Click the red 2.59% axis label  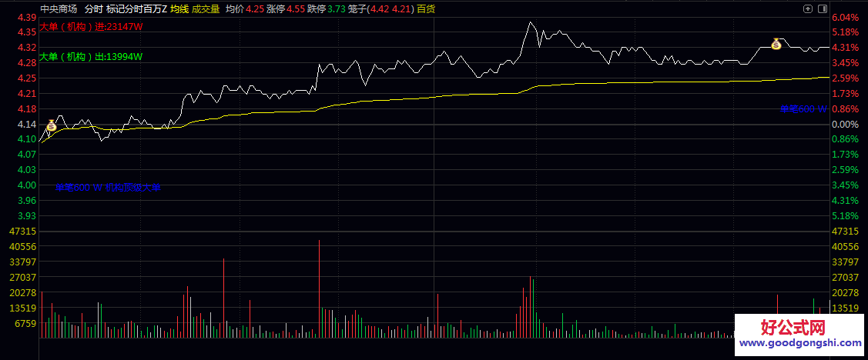(x=846, y=78)
